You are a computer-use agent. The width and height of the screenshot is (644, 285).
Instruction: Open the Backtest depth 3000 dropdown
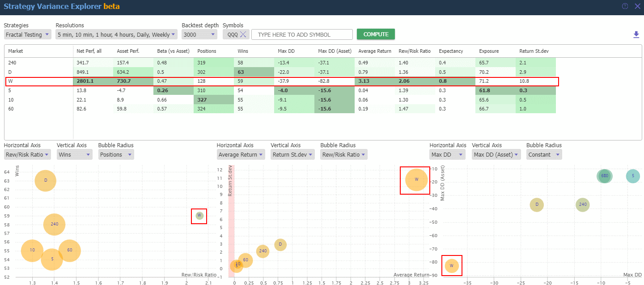tap(199, 34)
